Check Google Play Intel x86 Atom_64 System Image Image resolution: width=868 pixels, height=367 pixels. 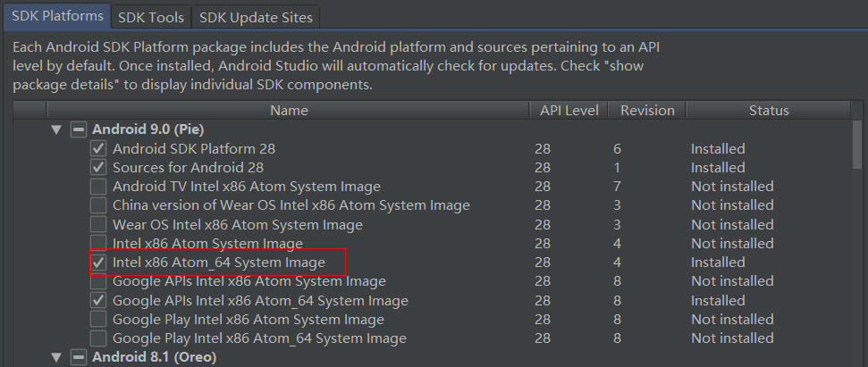(98, 338)
